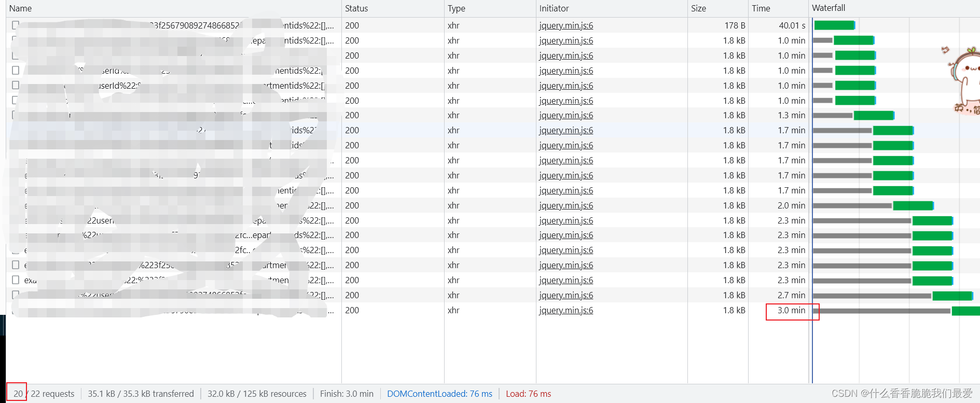
Task: Select the 3.0 min time cell
Action: point(791,310)
